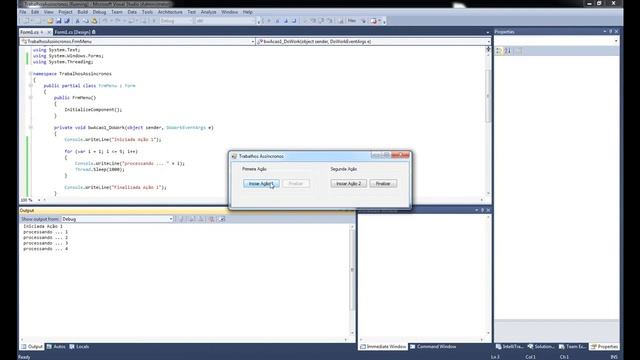The image size is (640, 360).
Task: Click Clear All icon in Output toolbar
Action: coord(211,219)
